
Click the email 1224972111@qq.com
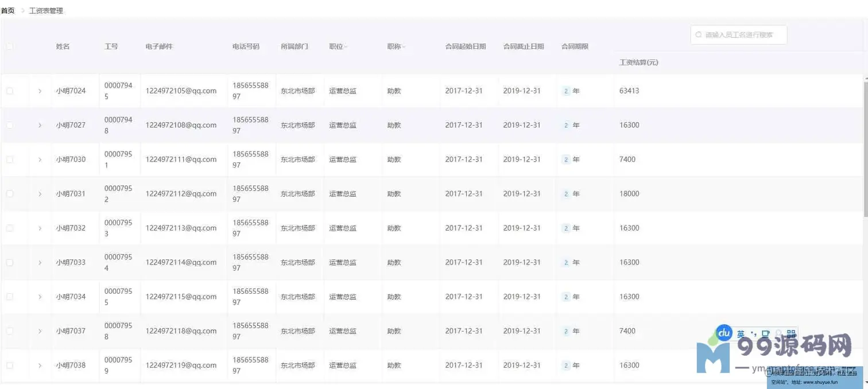point(181,160)
